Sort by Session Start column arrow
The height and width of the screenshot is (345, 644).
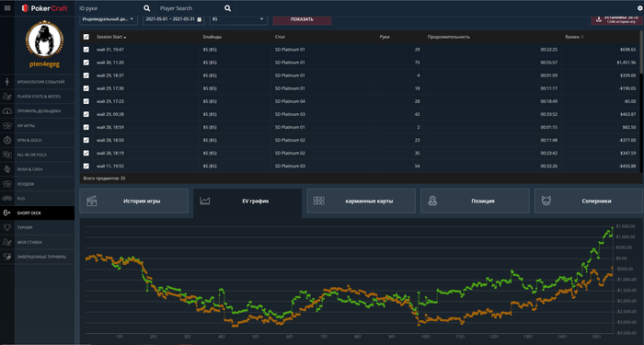(125, 38)
